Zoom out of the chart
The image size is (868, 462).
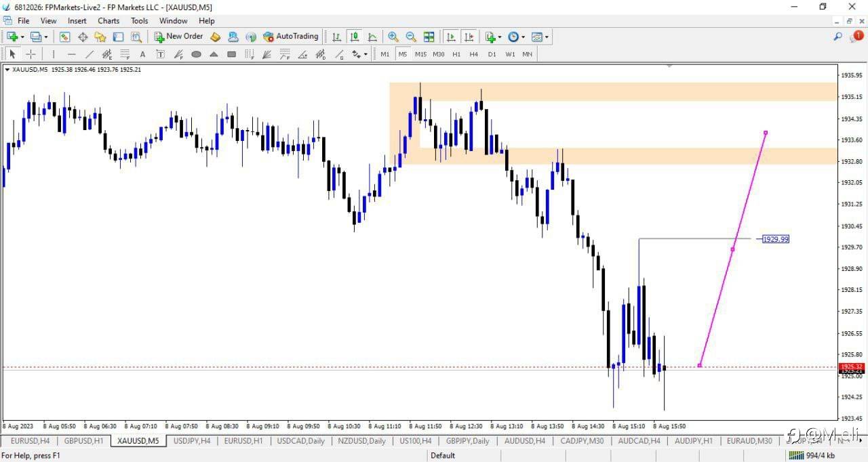point(411,37)
